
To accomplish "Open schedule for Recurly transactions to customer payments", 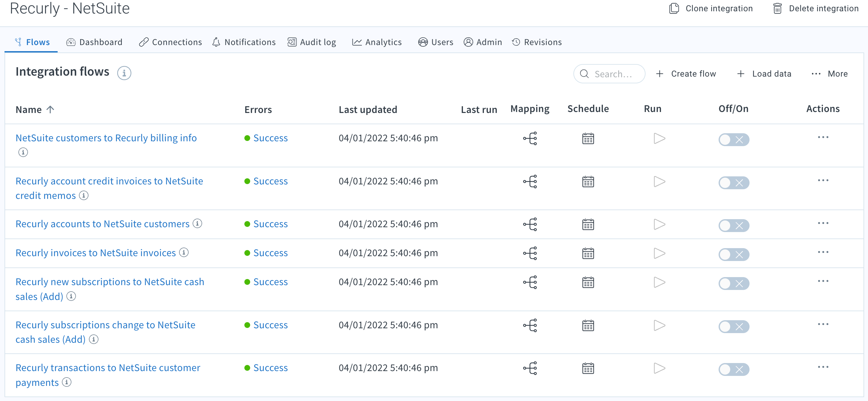I will pos(588,368).
